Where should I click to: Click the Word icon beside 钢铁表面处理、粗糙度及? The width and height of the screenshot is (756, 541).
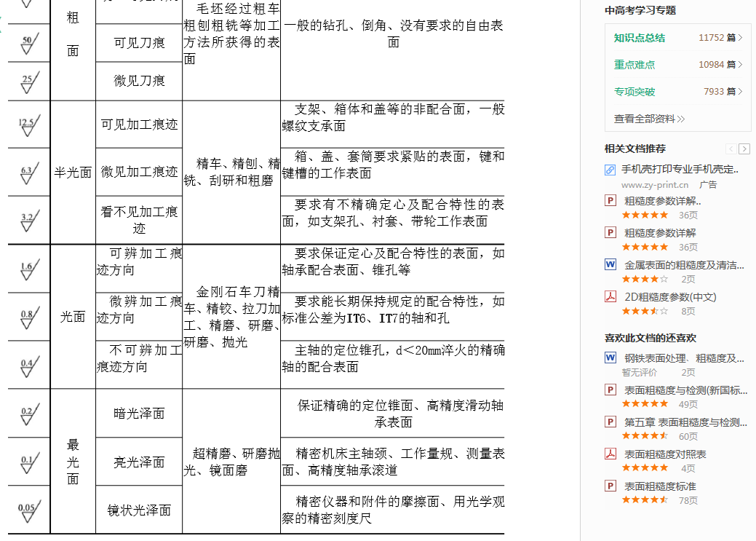click(x=610, y=358)
